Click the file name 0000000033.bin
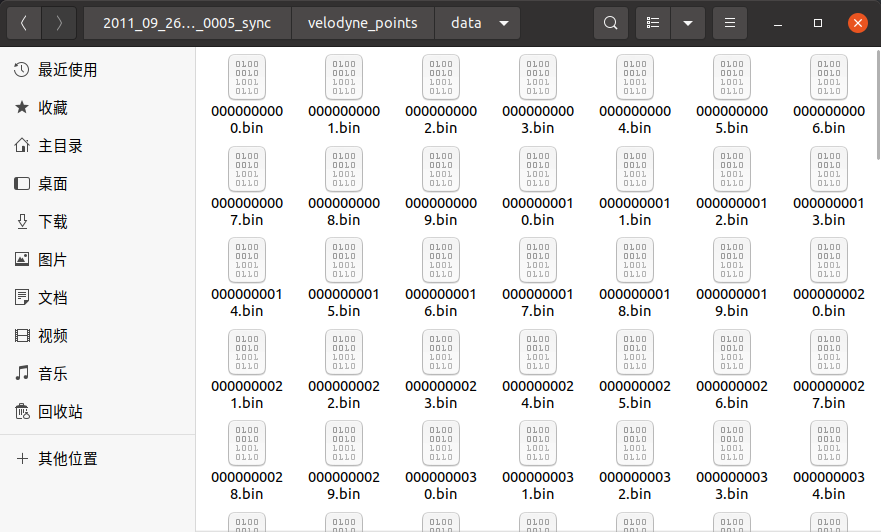Image resolution: width=881 pixels, height=532 pixels. pyautogui.click(x=732, y=485)
